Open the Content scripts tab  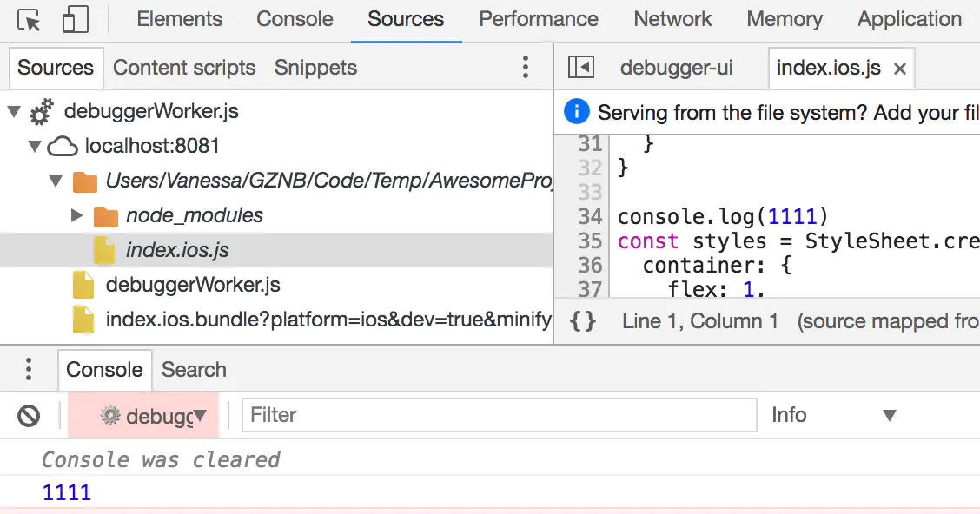point(184,68)
